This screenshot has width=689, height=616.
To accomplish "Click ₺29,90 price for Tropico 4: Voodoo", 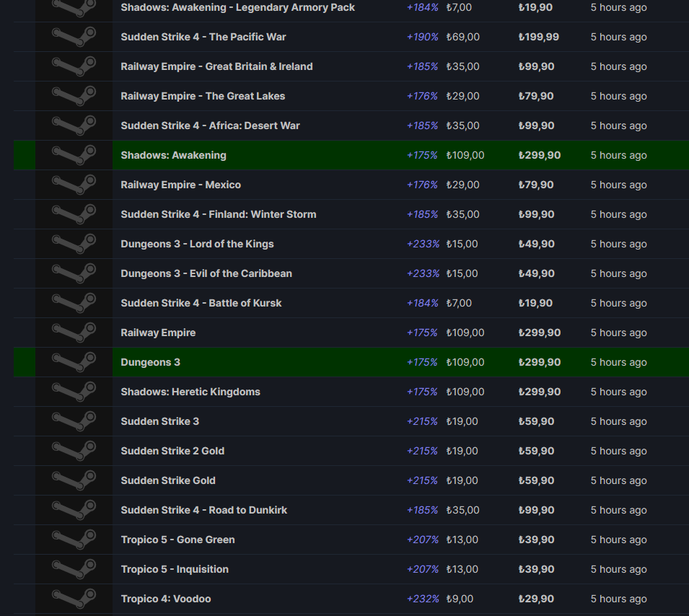I will (536, 599).
